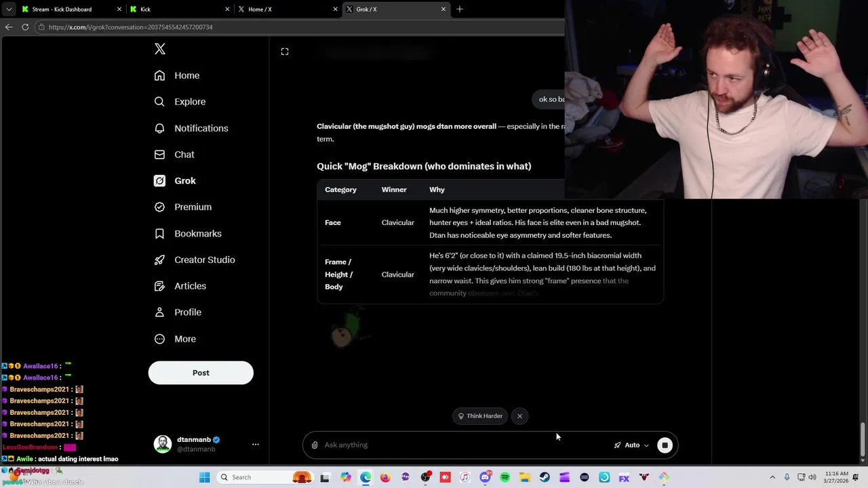Expand the More menu in sidebar

175,339
